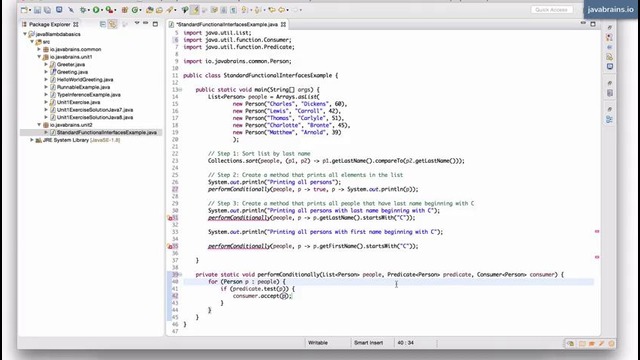The image size is (640, 360).
Task: Click Collapse All in Package Explorer
Action: [103, 24]
